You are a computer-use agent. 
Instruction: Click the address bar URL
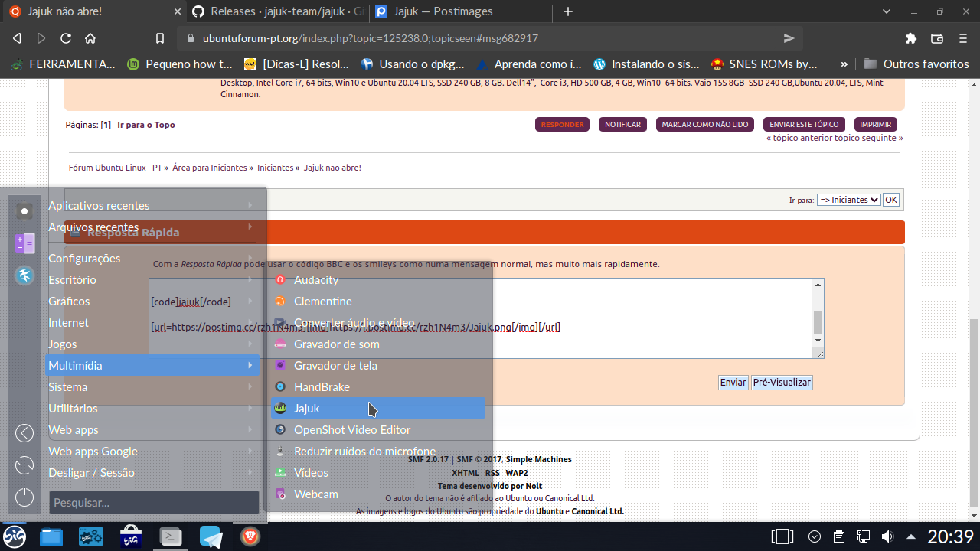click(371, 38)
